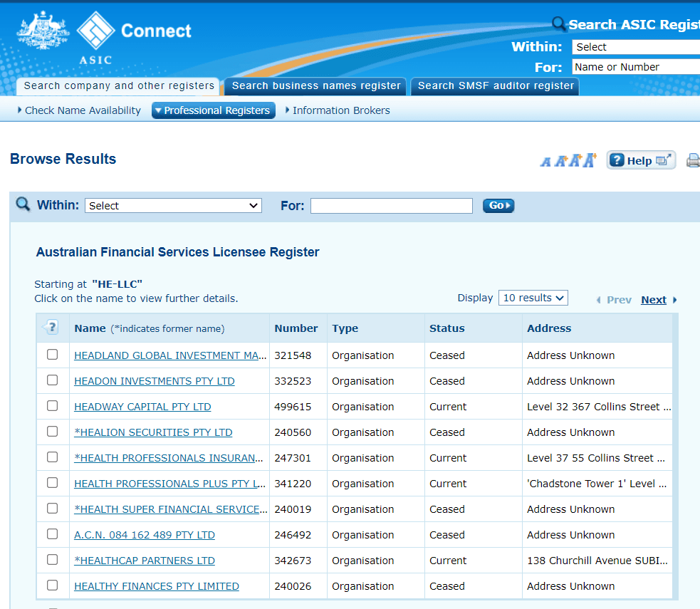Open the header Within Select dropdown
This screenshot has width=700, height=609.
point(636,47)
